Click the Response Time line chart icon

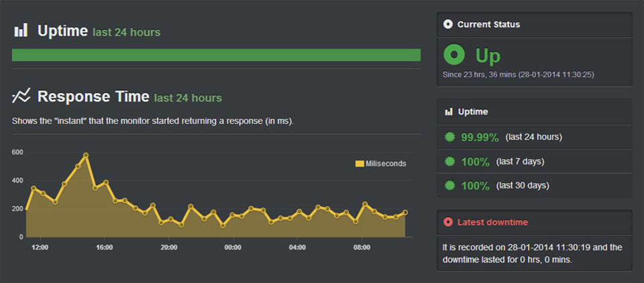pyautogui.click(x=21, y=97)
